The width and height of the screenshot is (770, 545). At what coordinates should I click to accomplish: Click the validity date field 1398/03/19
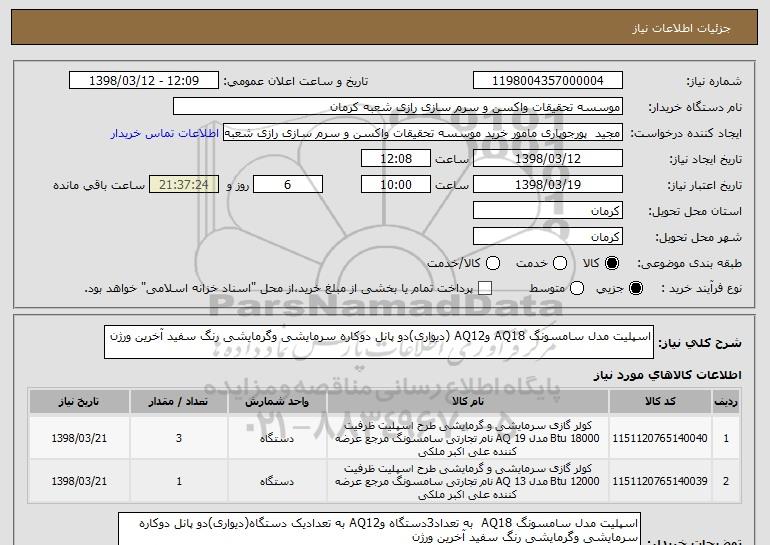coord(548,185)
